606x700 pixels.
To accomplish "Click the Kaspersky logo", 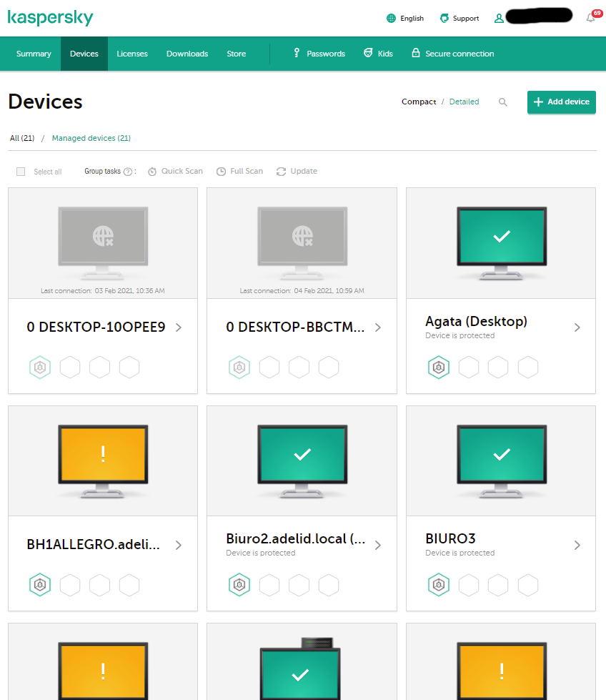I will coord(51,18).
